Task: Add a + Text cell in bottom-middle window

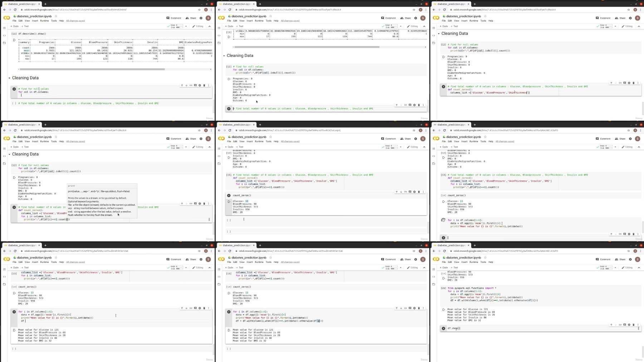Action: 240,267
